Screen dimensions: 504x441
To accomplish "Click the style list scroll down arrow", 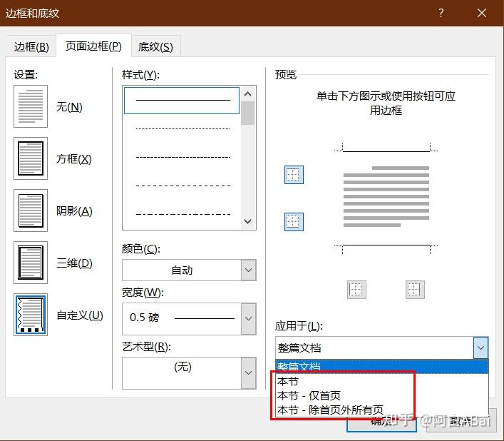I will [x=247, y=221].
